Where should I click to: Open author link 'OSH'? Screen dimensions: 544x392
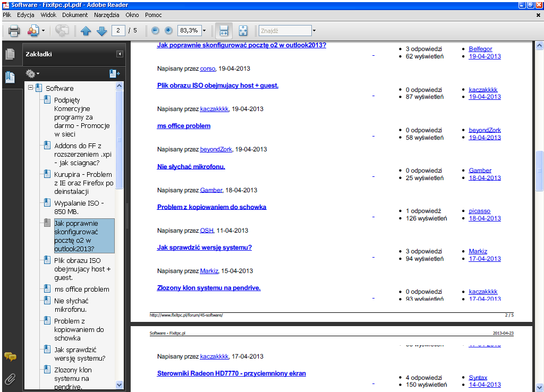(207, 231)
